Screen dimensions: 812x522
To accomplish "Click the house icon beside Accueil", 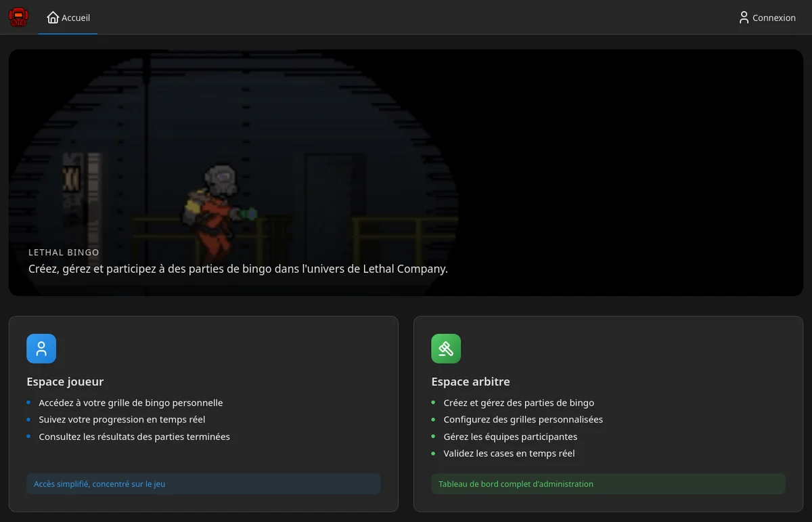I will (x=53, y=18).
